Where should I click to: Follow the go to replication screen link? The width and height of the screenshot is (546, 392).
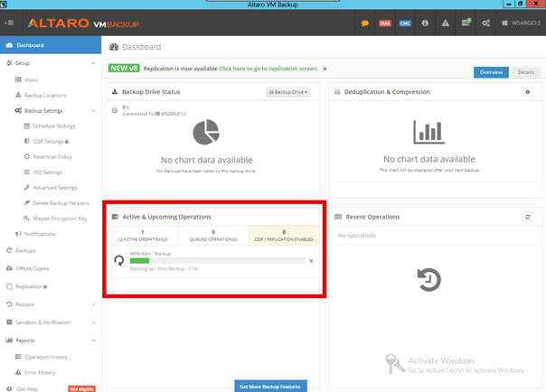click(x=268, y=69)
